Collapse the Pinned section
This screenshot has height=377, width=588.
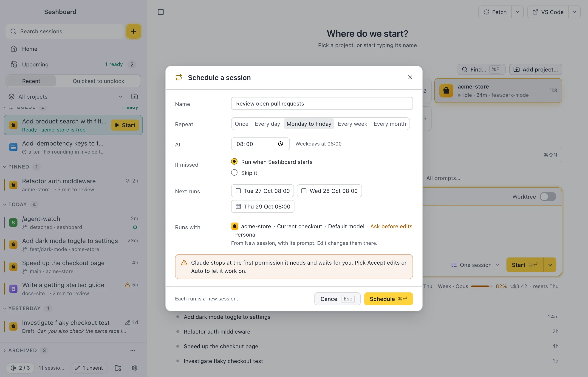pos(4,167)
